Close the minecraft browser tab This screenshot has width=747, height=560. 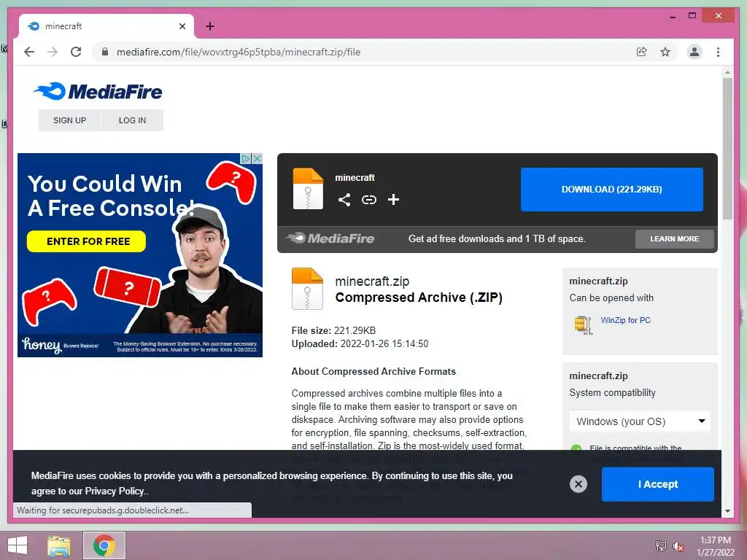(x=182, y=26)
